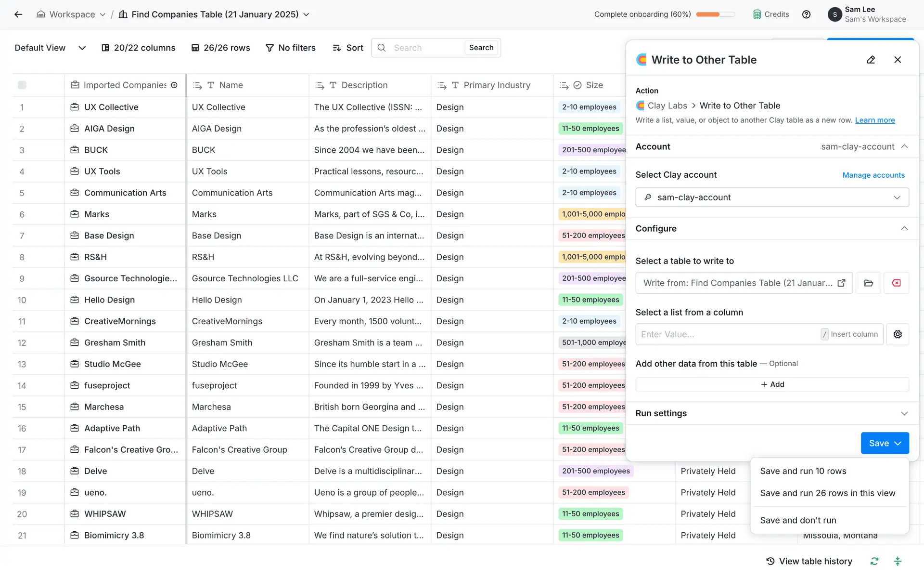The height and width of the screenshot is (578, 924).
Task: Click the pencil edit icon in panel header
Action: tap(871, 60)
